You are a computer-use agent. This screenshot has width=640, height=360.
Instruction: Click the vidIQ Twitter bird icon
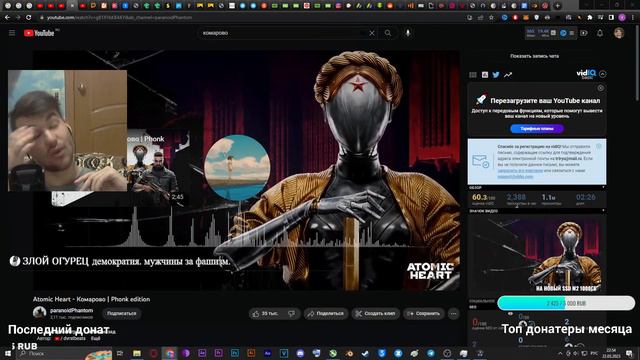click(x=496, y=75)
